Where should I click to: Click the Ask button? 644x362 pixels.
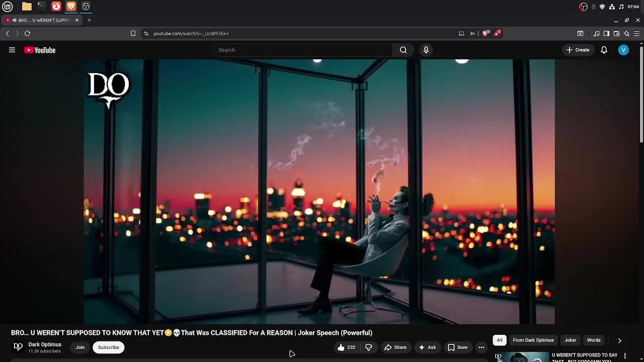pos(427,347)
